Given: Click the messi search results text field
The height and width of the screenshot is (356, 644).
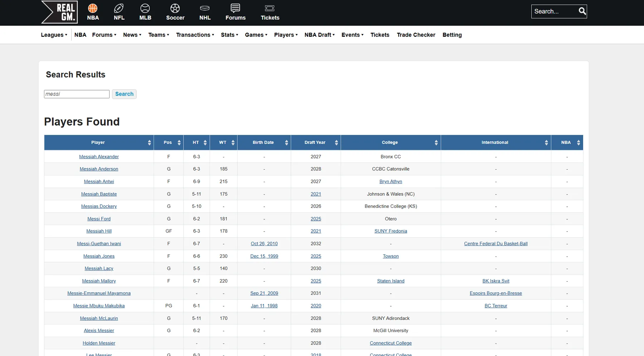Looking at the screenshot, I should tap(77, 94).
